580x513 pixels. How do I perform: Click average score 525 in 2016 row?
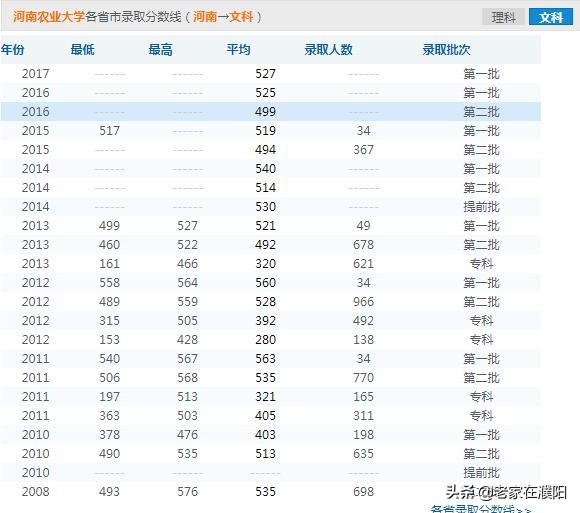pos(266,92)
